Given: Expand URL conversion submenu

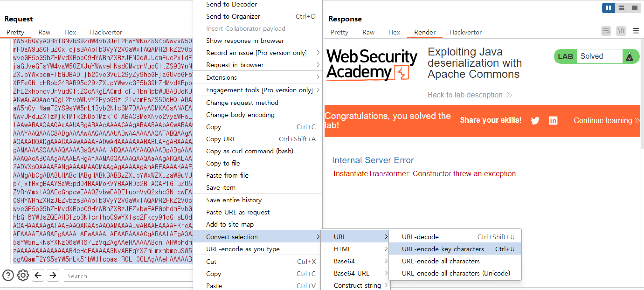Looking at the screenshot, I should coord(355,237).
